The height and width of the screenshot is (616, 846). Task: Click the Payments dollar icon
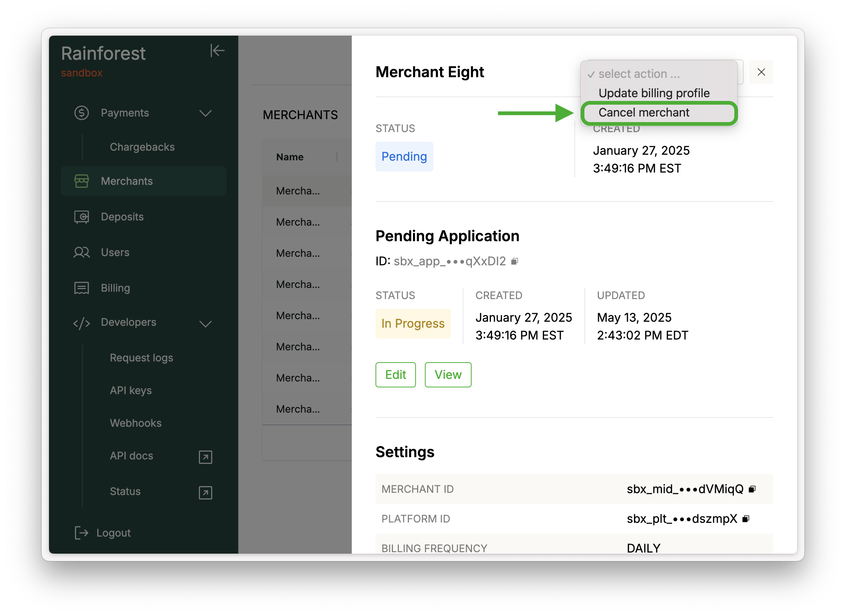81,113
